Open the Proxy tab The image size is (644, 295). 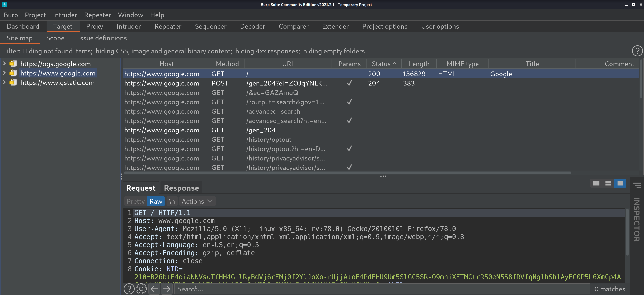pos(94,26)
